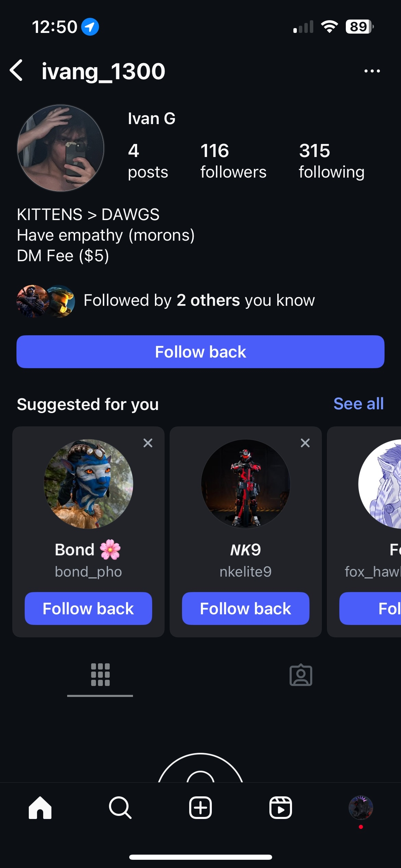The image size is (401, 868).
Task: Follow back nkelite9
Action: point(245,608)
